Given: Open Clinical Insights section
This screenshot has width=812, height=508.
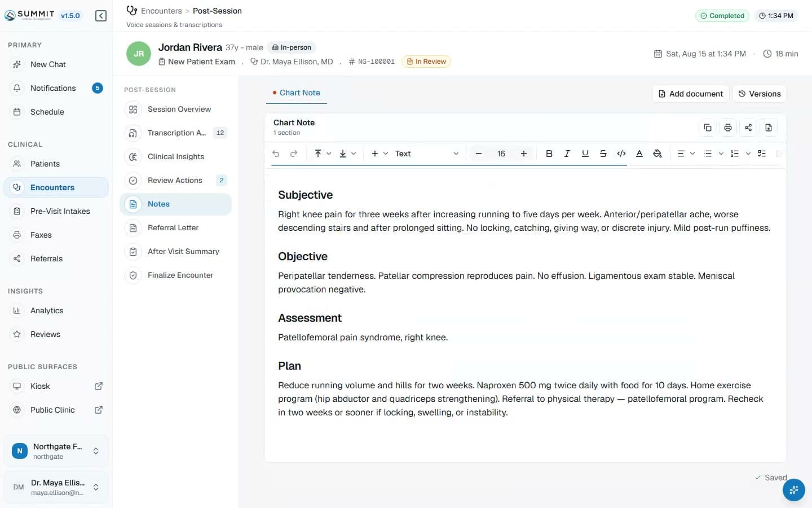Looking at the screenshot, I should pyautogui.click(x=175, y=156).
